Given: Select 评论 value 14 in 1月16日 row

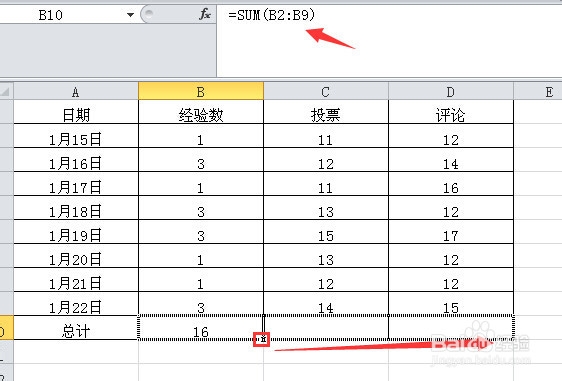Looking at the screenshot, I should (x=451, y=160).
